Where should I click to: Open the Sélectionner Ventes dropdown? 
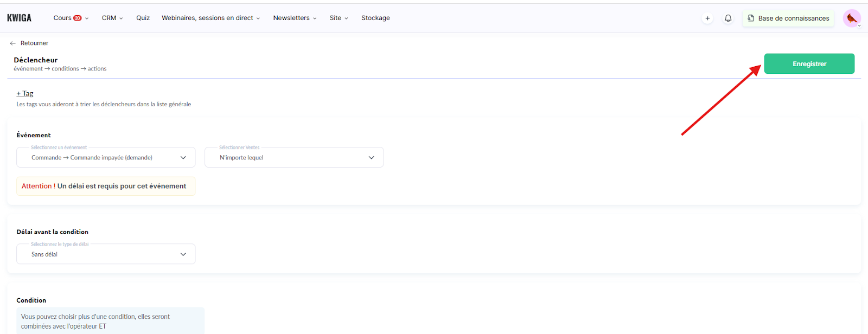(x=293, y=158)
